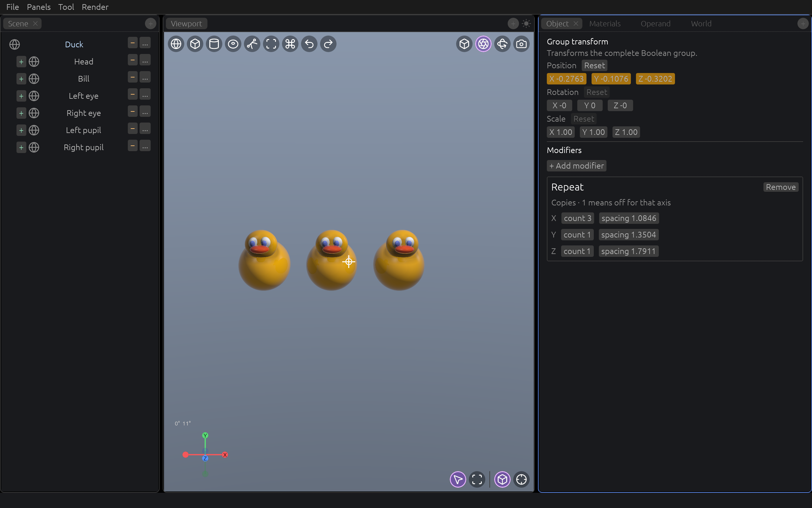This screenshot has width=812, height=508.
Task: Redo the action in viewport
Action: 328,44
